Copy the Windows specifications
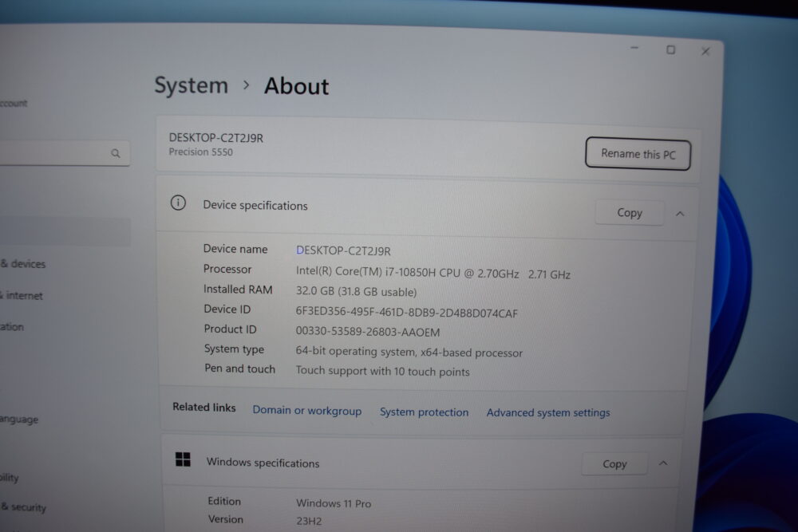The width and height of the screenshot is (798, 532). 614,464
